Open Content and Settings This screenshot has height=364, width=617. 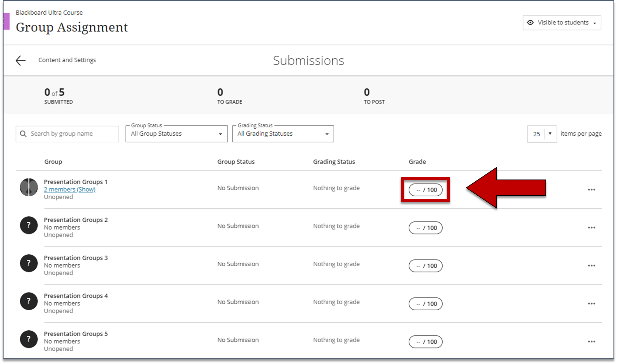pyautogui.click(x=67, y=60)
